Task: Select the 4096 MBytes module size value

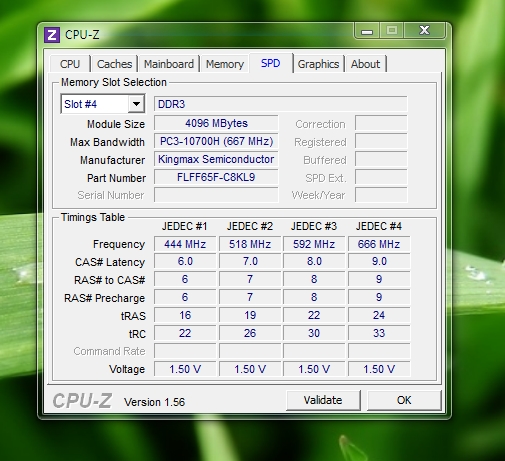Action: (216, 123)
